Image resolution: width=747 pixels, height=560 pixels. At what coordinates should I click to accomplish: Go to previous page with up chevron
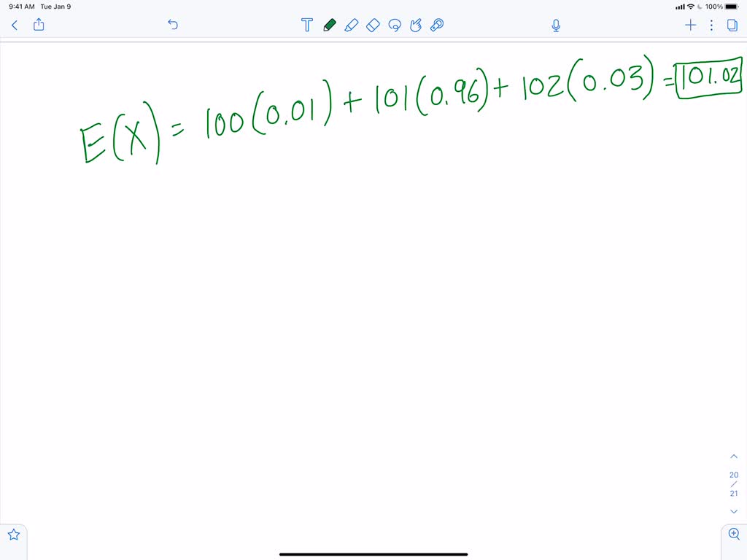(734, 456)
